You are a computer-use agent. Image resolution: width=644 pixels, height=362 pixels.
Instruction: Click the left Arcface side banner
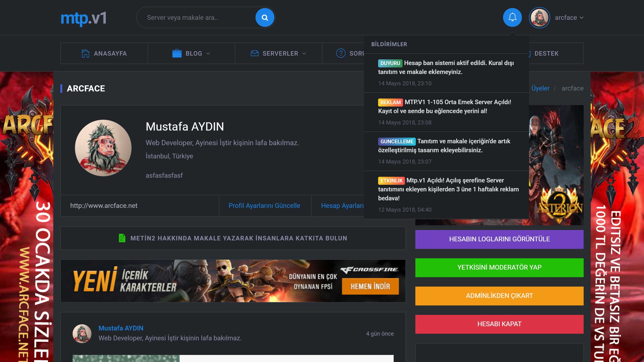(27, 217)
